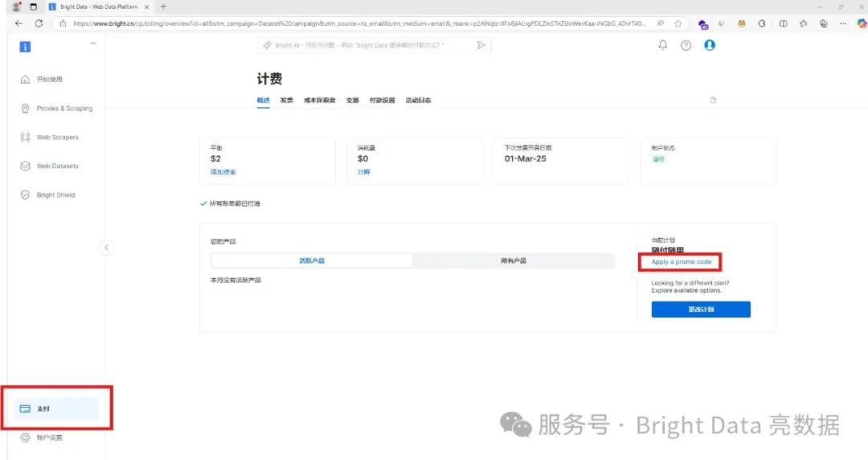Click the 添加资金 add funds link
The image size is (868, 460).
[x=223, y=172]
